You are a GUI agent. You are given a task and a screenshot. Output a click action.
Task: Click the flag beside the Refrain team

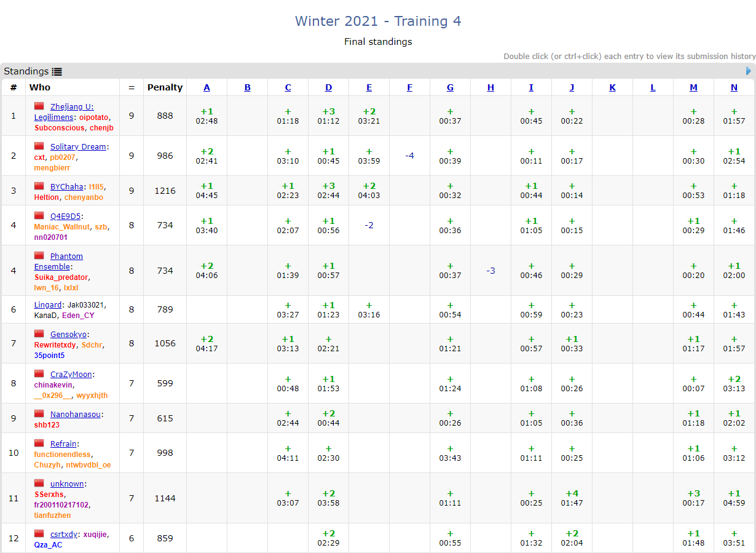[x=39, y=444]
